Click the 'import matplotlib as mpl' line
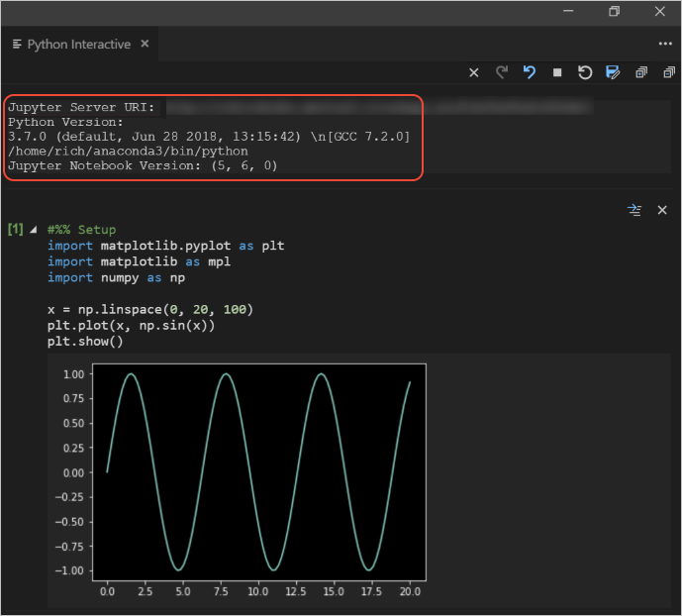Image resolution: width=682 pixels, height=616 pixels. (139, 261)
